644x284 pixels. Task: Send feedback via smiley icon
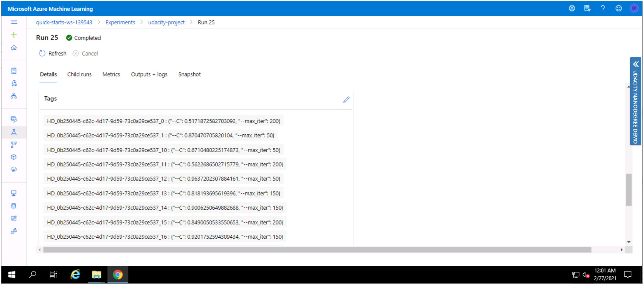tap(618, 8)
